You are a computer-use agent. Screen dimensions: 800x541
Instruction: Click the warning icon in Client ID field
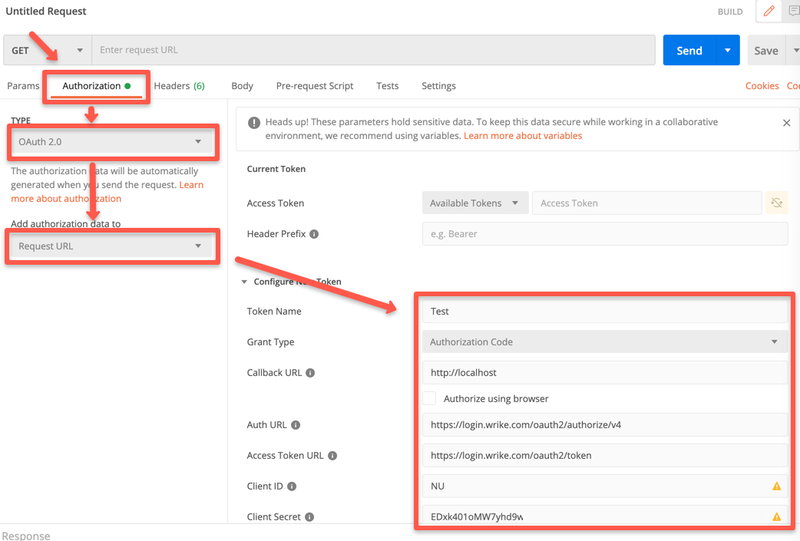(776, 486)
